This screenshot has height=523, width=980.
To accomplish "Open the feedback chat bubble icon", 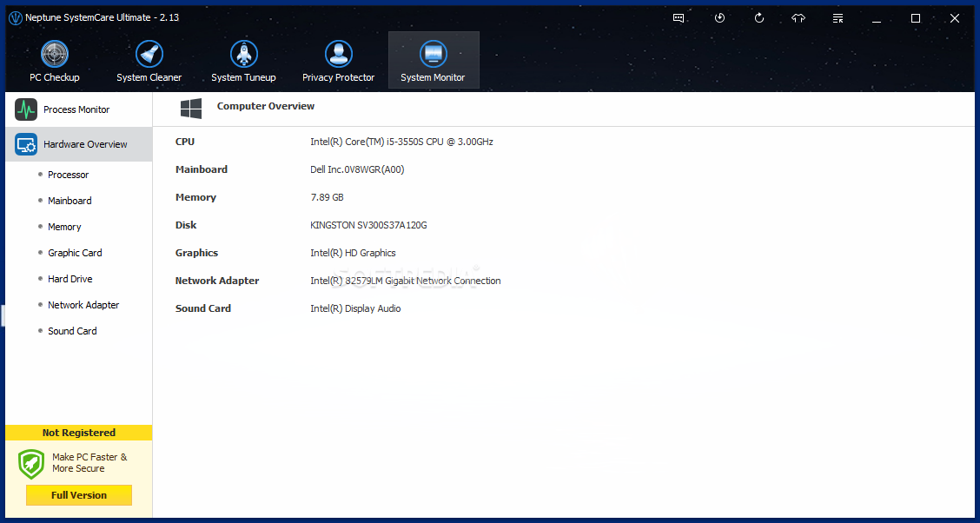I will pyautogui.click(x=679, y=18).
